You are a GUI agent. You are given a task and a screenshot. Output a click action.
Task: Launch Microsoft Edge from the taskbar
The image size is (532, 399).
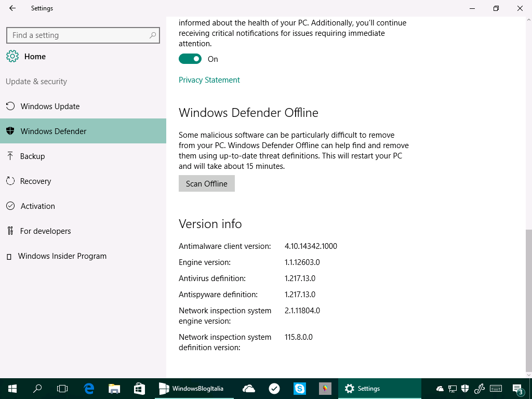pos(89,389)
